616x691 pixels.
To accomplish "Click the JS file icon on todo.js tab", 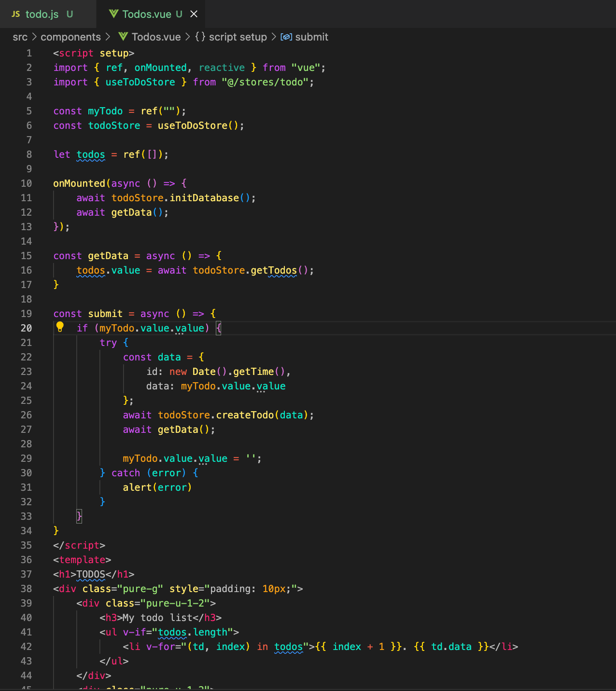I will (x=16, y=14).
